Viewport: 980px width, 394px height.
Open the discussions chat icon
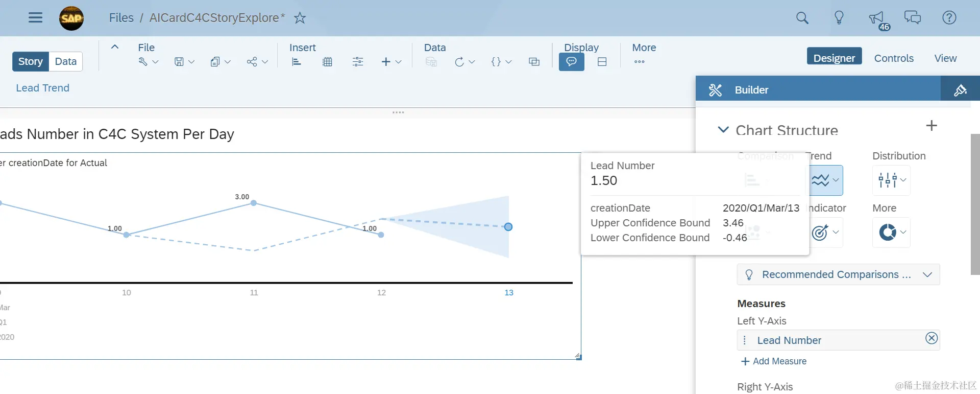click(x=913, y=18)
